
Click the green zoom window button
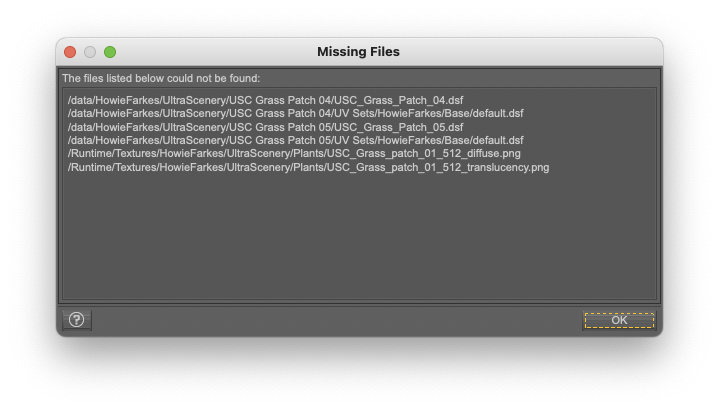click(110, 52)
